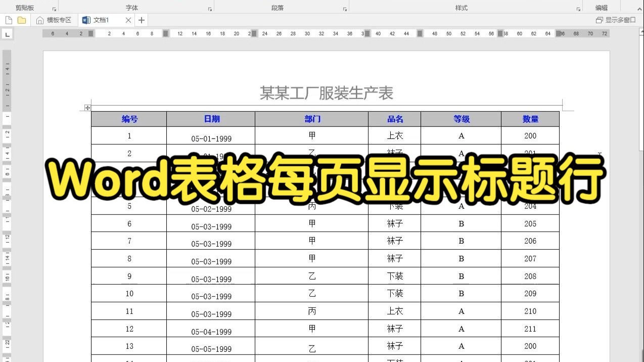This screenshot has height=362, width=644.
Task: Click the 编号 header cell in the table
Action: point(129,119)
